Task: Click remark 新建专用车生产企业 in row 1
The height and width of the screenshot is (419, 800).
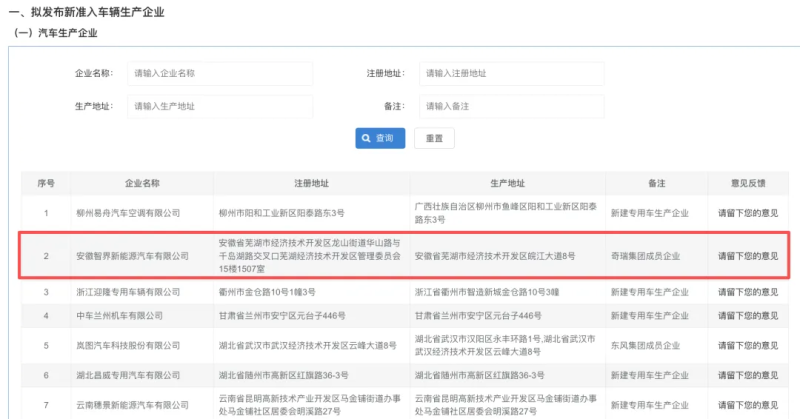Action: (650, 213)
